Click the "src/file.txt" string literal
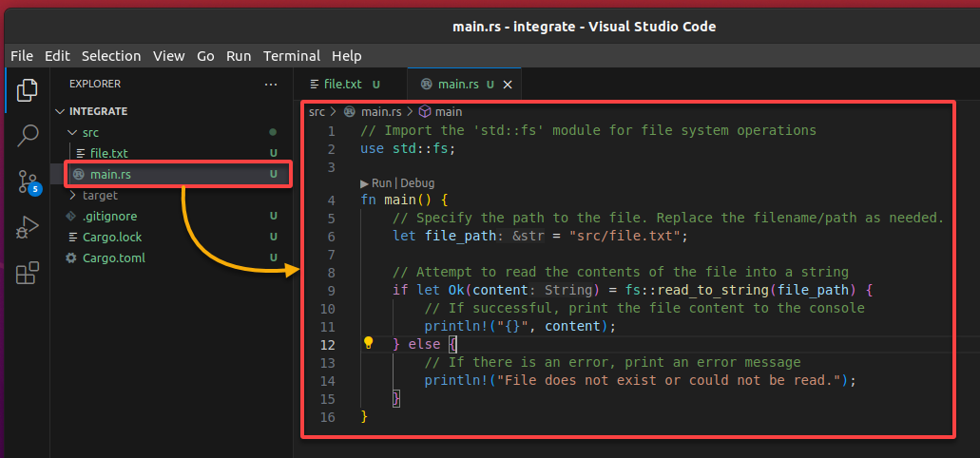The width and height of the screenshot is (980, 458). 625,237
